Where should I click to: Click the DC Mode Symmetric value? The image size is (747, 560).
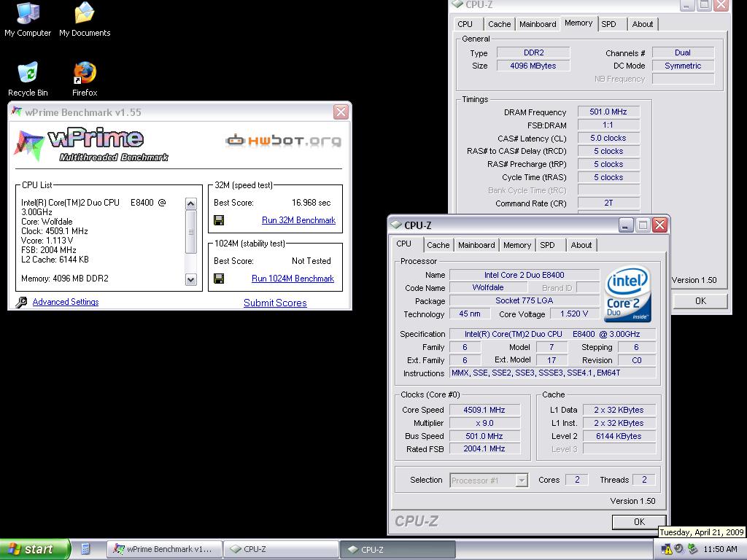(683, 66)
